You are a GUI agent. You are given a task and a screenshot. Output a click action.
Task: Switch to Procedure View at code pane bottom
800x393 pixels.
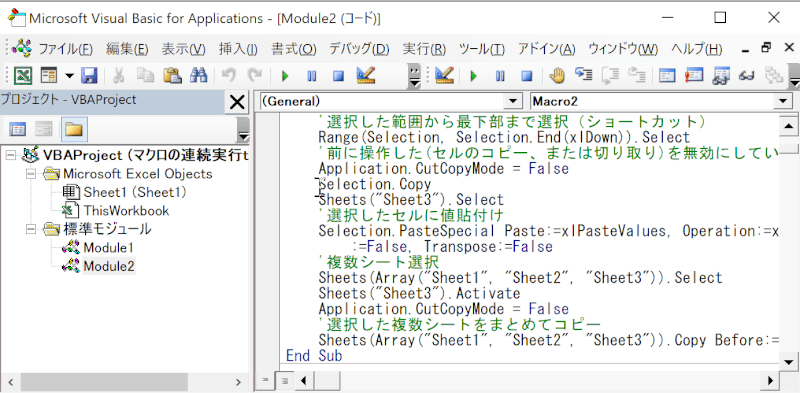point(265,380)
